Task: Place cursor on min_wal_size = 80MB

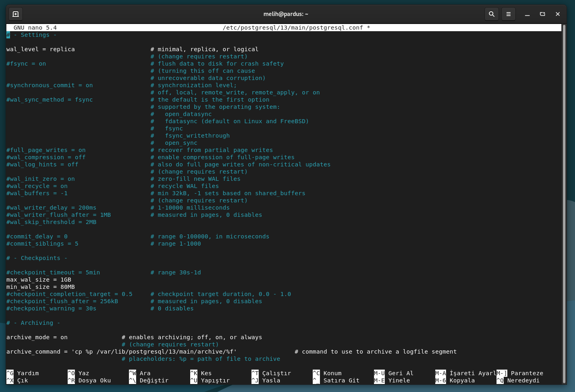Action: (40, 287)
